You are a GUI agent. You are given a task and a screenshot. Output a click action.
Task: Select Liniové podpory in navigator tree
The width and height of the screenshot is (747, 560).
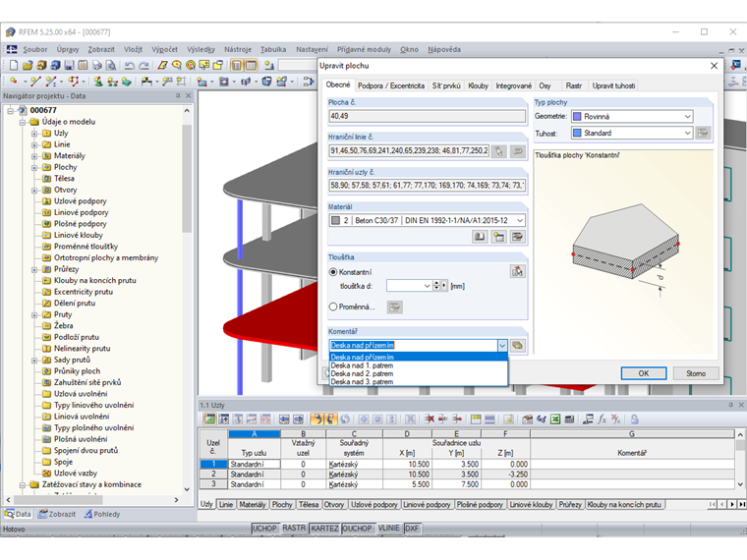click(81, 212)
